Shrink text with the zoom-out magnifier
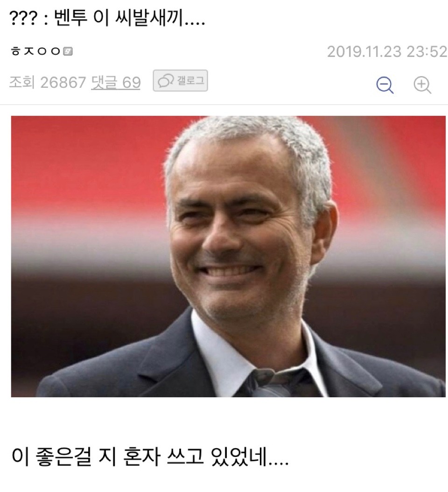 click(385, 84)
